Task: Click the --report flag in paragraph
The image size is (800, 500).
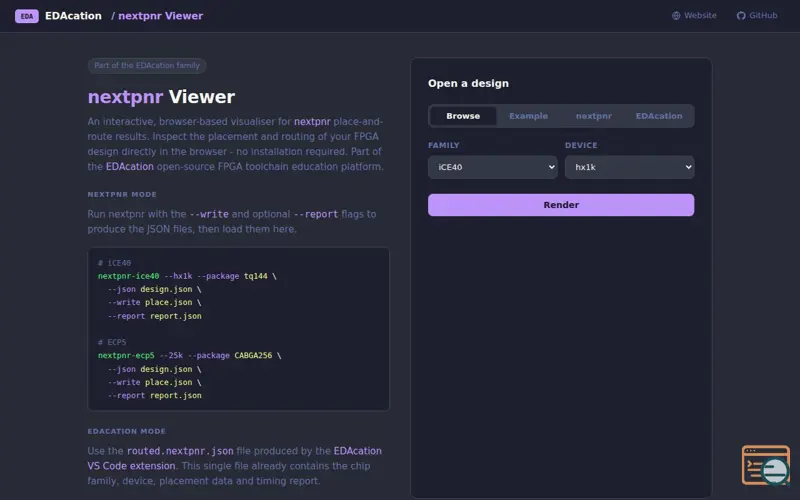Action: pos(316,214)
